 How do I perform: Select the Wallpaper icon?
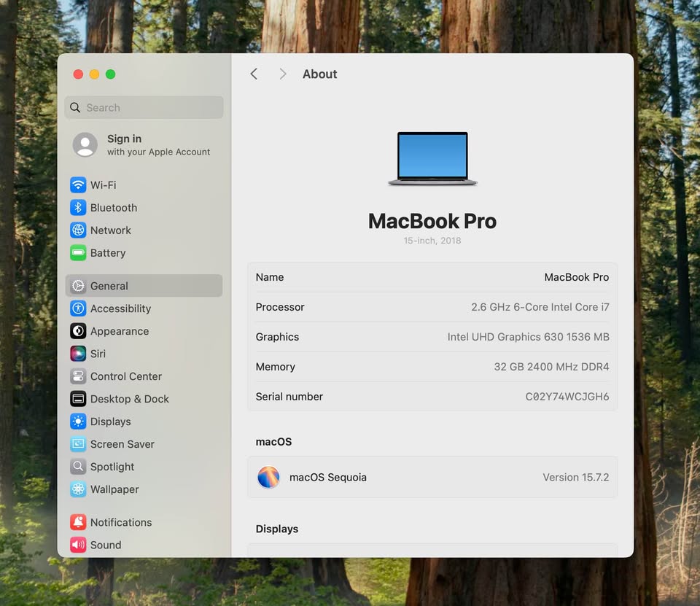pos(78,489)
